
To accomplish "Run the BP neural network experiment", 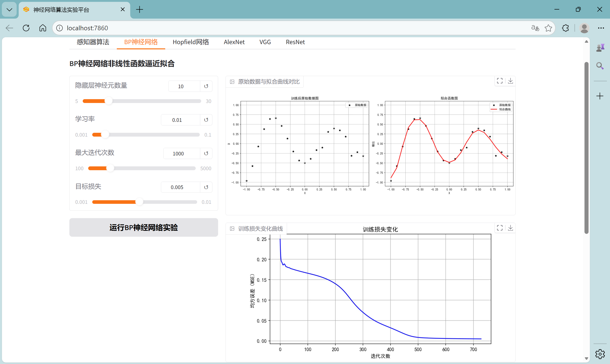I will pos(144,227).
